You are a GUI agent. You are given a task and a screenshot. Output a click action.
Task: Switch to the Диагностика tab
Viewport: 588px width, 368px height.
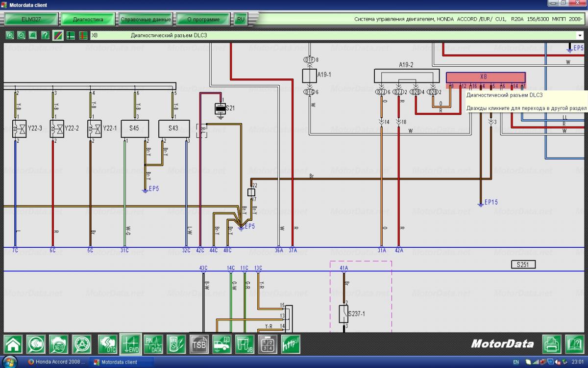(88, 20)
